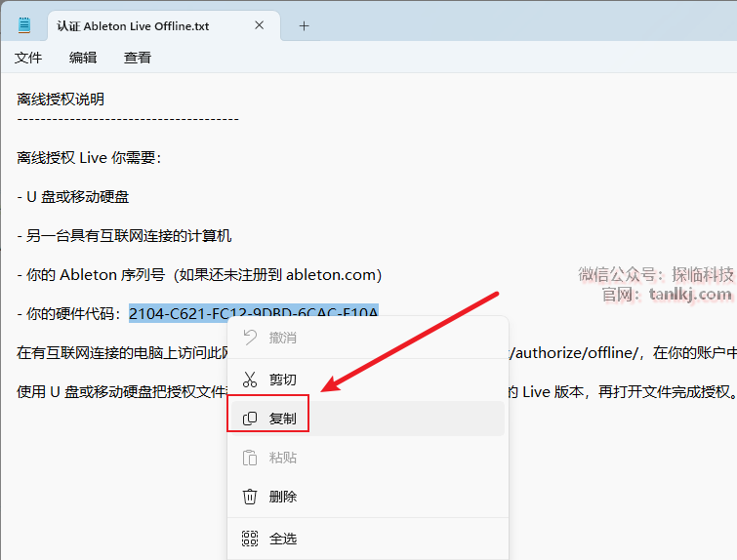Click the undo arrow icon
The height and width of the screenshot is (560, 737).
click(x=250, y=337)
